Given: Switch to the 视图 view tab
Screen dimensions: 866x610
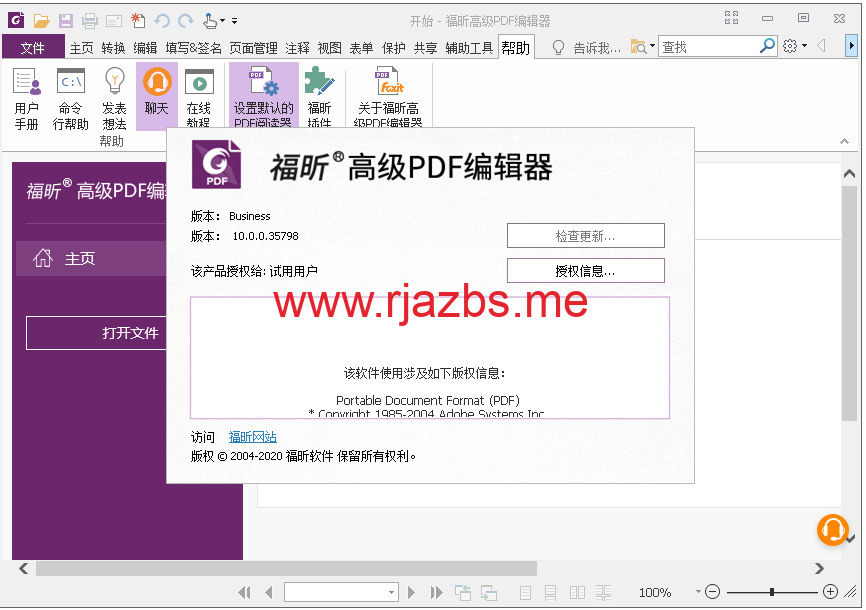Looking at the screenshot, I should [x=329, y=48].
